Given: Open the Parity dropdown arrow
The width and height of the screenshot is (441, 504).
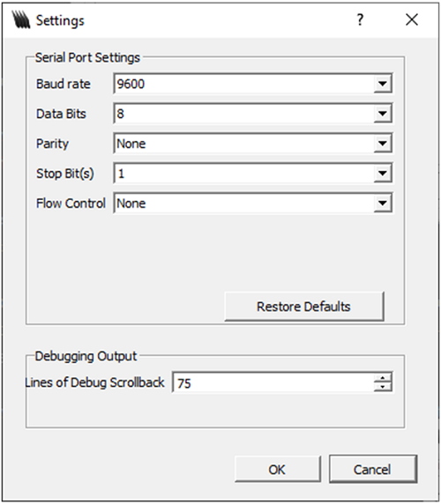Looking at the screenshot, I should (383, 144).
